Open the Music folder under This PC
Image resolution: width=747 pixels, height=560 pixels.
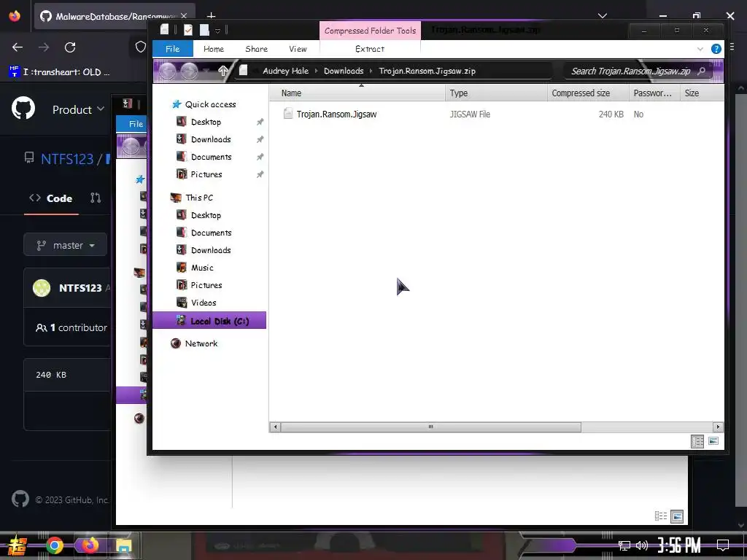pyautogui.click(x=202, y=268)
